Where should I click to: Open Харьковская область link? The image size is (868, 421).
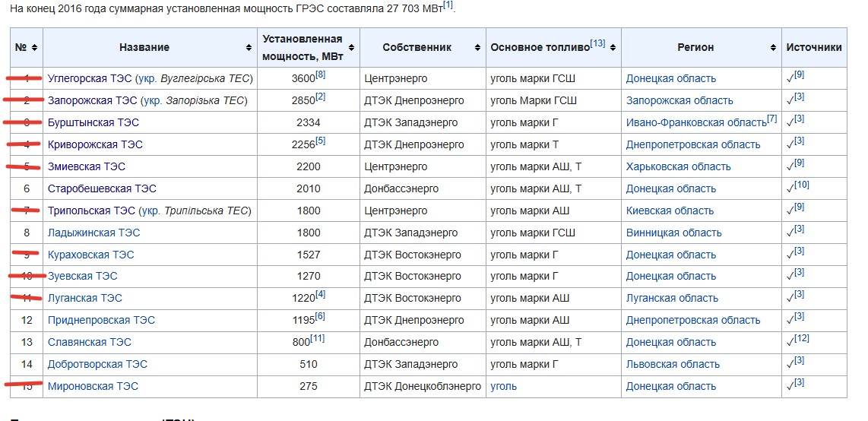(679, 166)
